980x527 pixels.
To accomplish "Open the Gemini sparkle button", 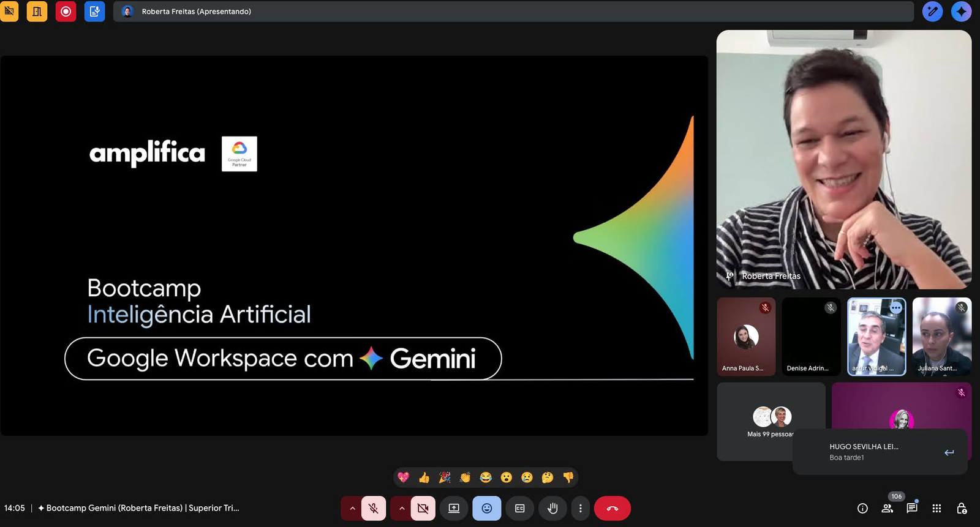I will (961, 12).
